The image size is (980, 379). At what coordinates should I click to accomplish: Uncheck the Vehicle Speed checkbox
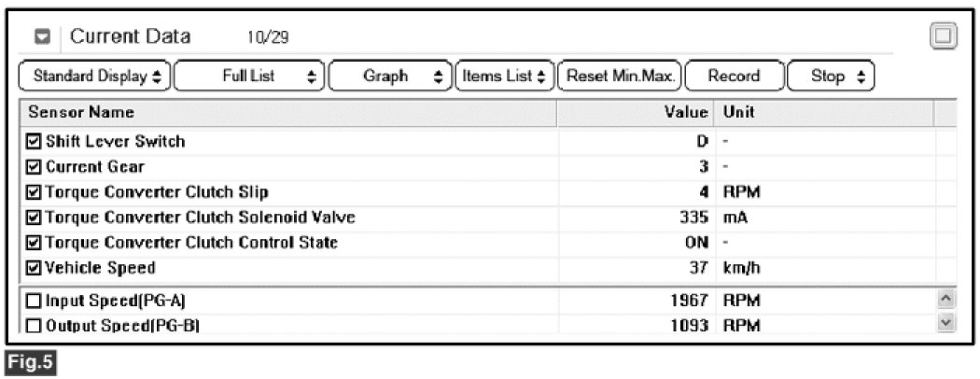pyautogui.click(x=35, y=268)
